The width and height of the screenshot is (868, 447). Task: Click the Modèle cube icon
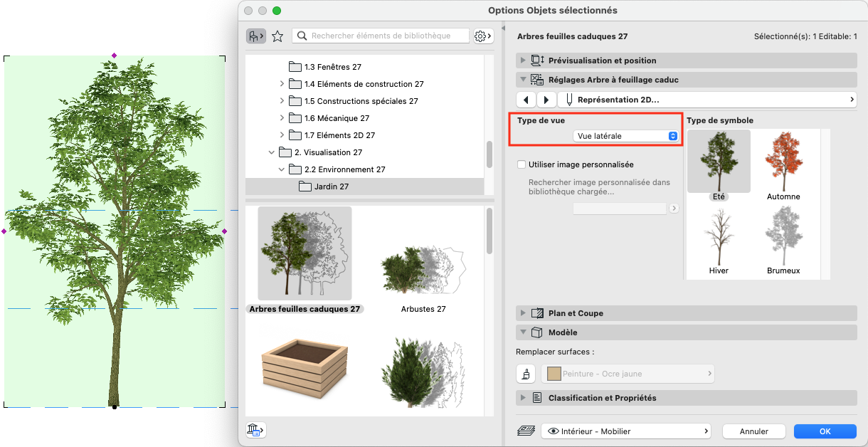(538, 332)
